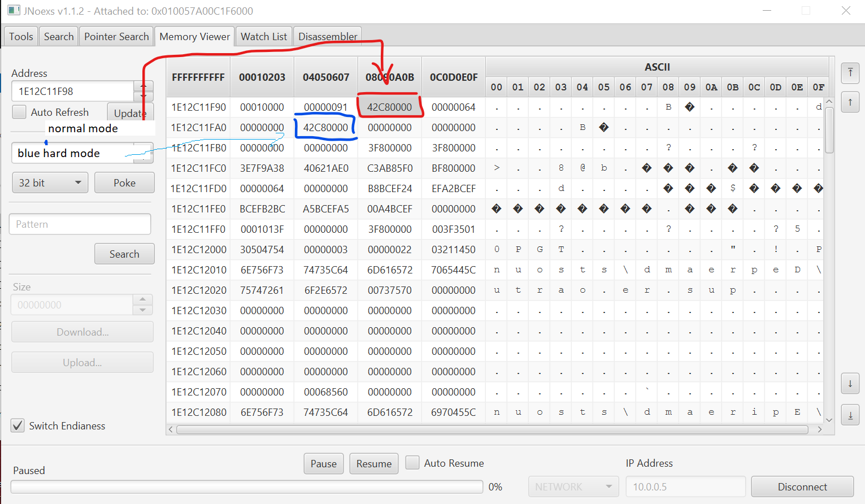Image resolution: width=865 pixels, height=504 pixels.
Task: Click the Size field showing 00000000
Action: click(72, 305)
